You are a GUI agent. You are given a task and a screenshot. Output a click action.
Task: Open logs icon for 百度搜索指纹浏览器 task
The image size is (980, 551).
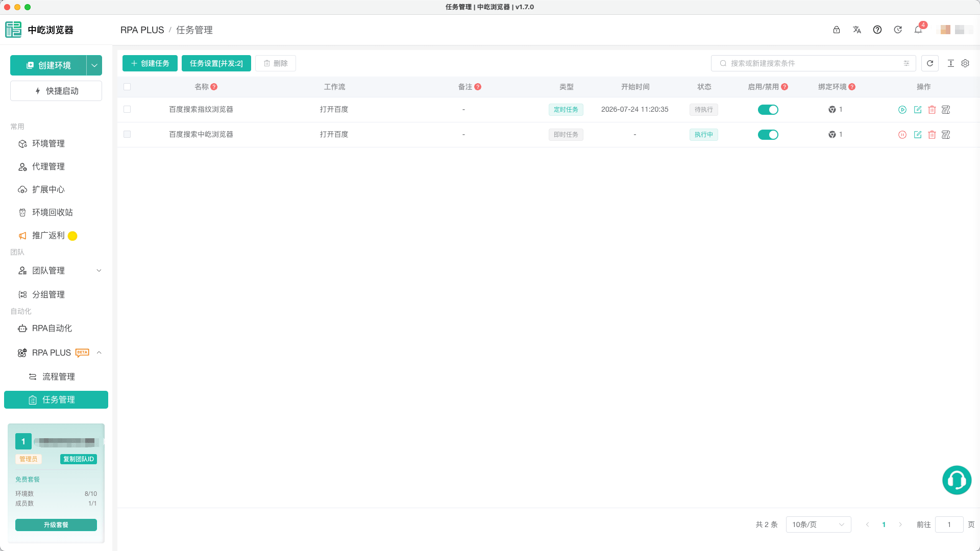946,110
